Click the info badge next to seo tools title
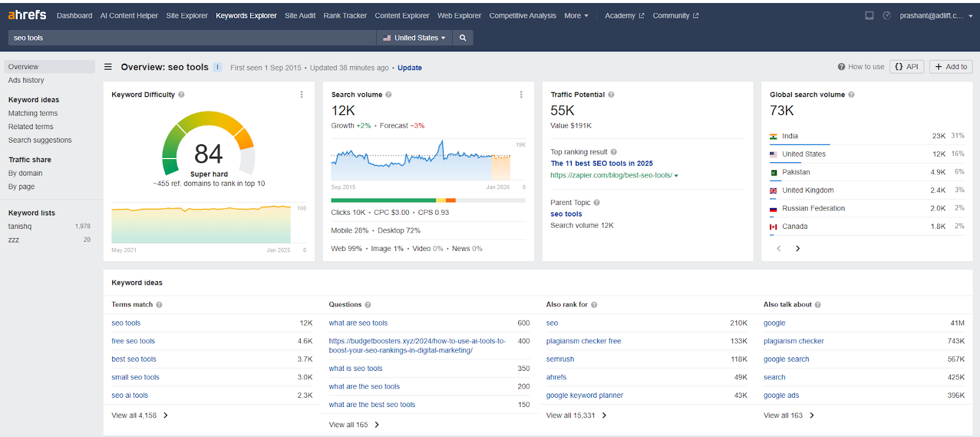This screenshot has height=437, width=980. click(217, 67)
